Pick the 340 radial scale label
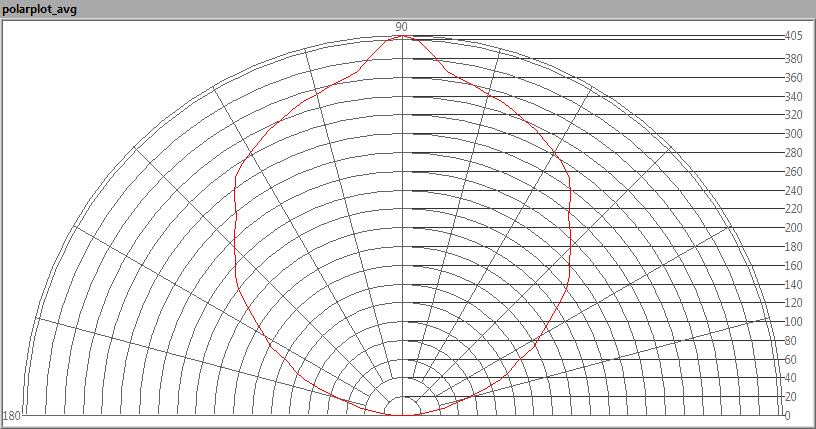The height and width of the screenshot is (429, 816). (x=793, y=97)
